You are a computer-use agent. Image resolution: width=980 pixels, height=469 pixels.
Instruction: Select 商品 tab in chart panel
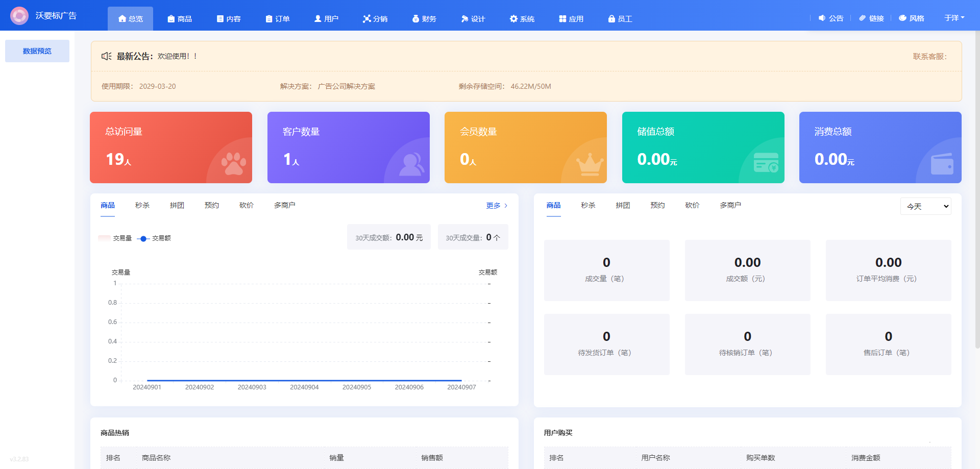pyautogui.click(x=108, y=205)
